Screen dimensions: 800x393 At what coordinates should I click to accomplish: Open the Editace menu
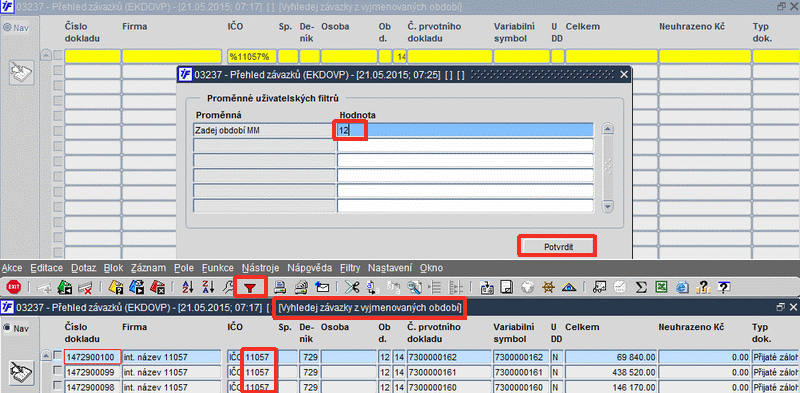(x=46, y=268)
